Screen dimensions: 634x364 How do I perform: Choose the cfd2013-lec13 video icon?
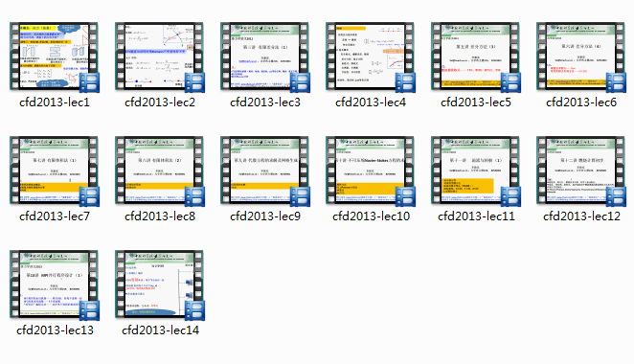[55, 284]
